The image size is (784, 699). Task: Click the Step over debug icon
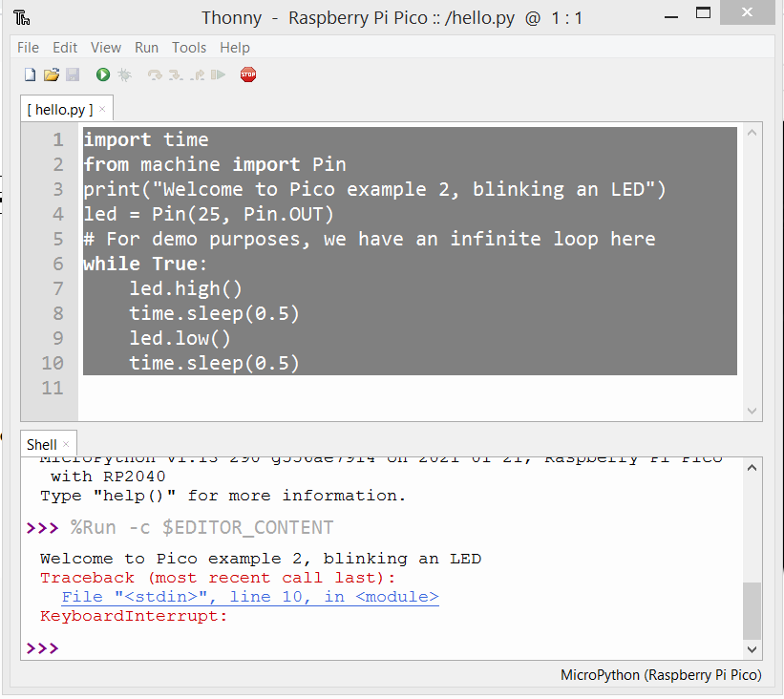(155, 75)
